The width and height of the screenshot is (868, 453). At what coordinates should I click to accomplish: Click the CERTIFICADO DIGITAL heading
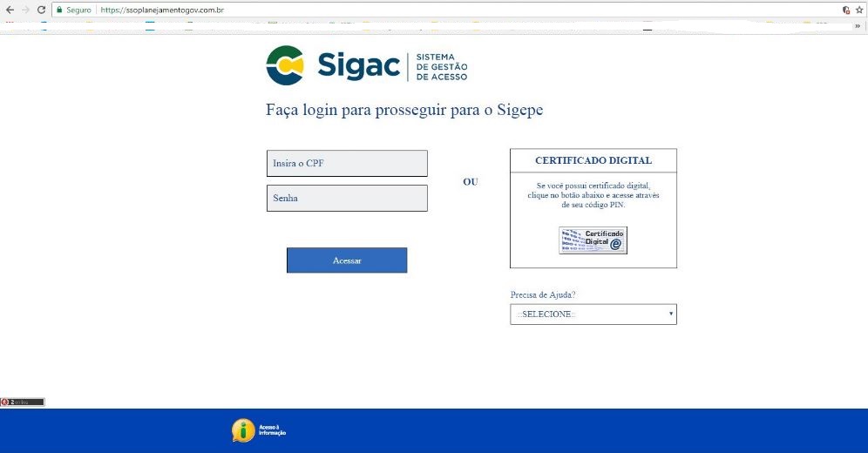[593, 160]
